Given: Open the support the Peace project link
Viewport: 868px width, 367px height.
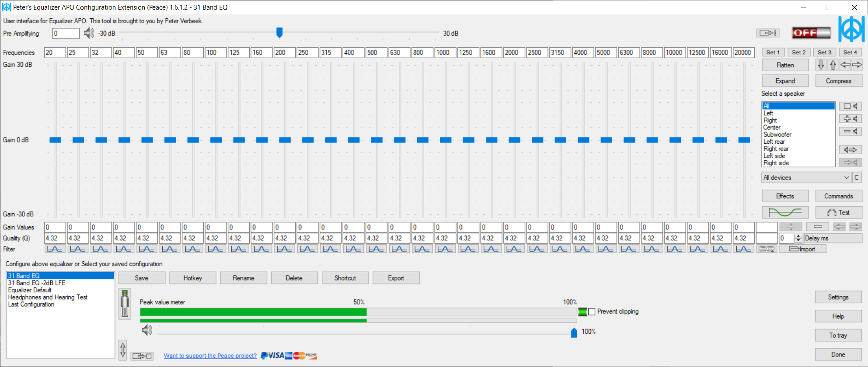Looking at the screenshot, I should (210, 356).
